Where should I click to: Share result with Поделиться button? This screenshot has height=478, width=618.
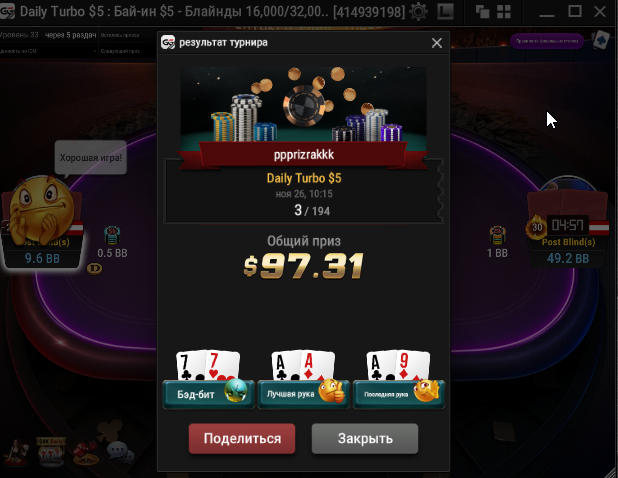pyautogui.click(x=242, y=438)
